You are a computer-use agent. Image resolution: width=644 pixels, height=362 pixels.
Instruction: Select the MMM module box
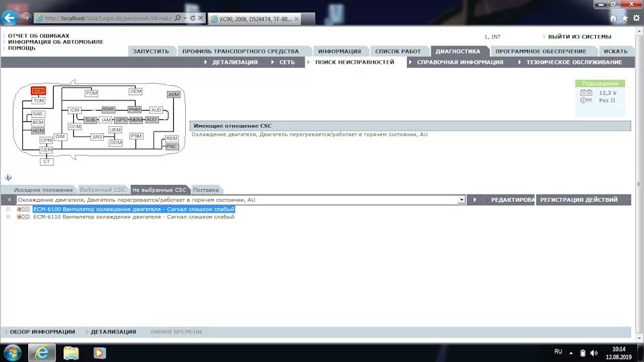tap(136, 120)
